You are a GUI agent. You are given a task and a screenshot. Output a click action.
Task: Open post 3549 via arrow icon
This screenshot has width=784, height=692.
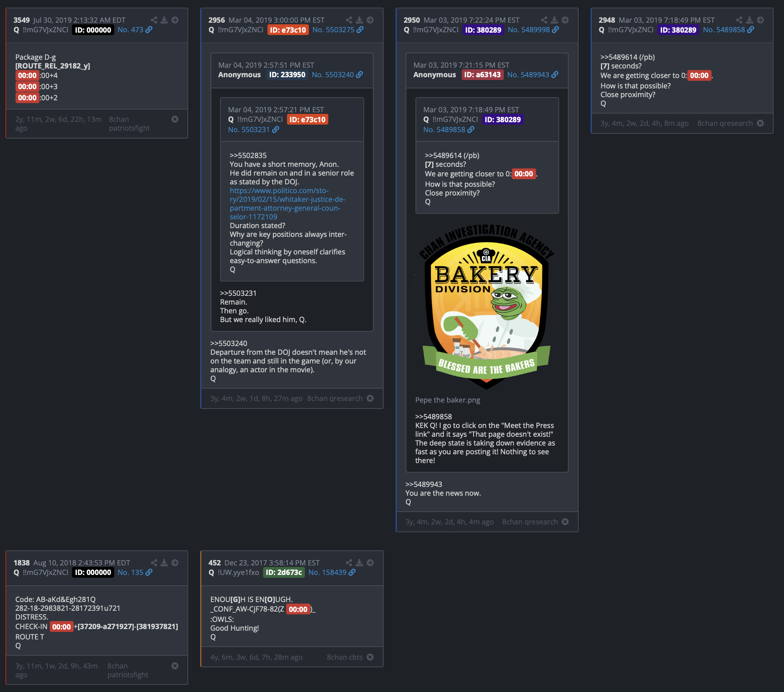175,20
